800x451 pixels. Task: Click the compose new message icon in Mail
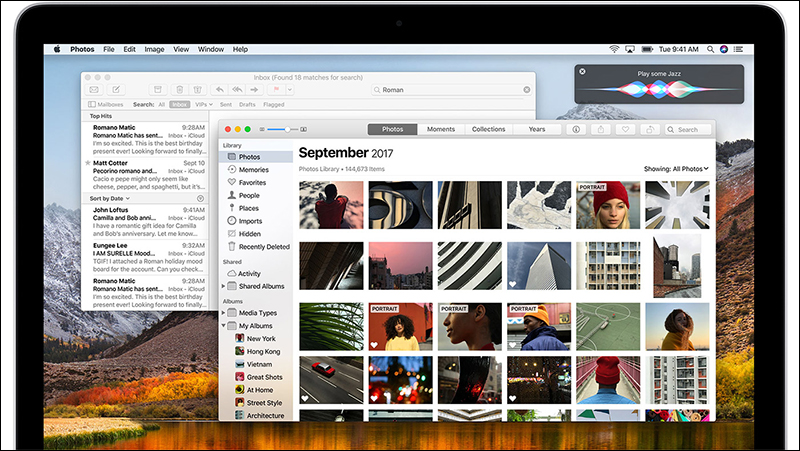[116, 90]
